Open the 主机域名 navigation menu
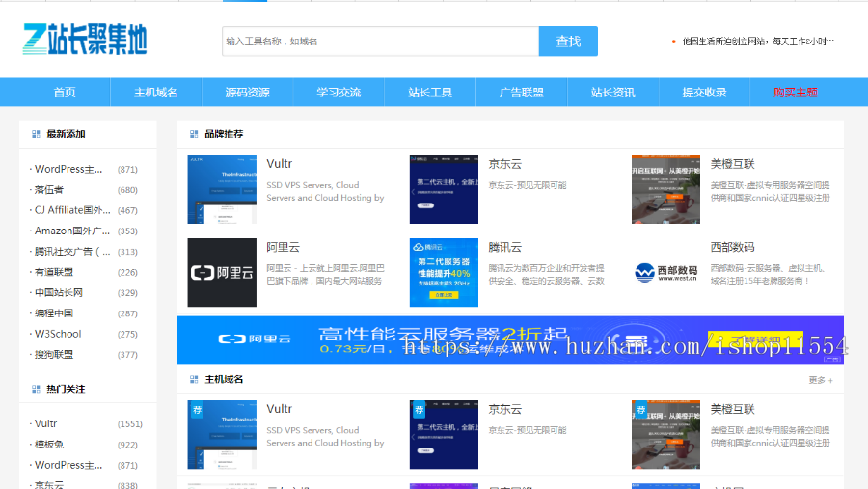Screen dimensions: 868x489 pyautogui.click(x=156, y=93)
